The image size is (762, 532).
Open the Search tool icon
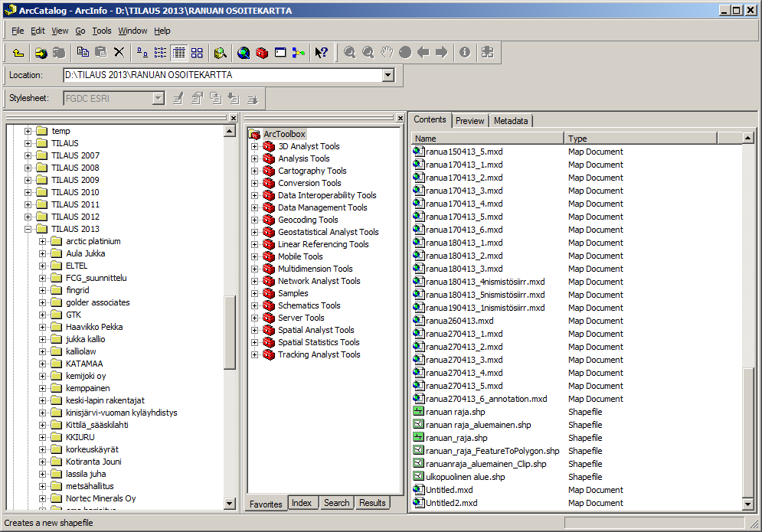pyautogui.click(x=220, y=53)
